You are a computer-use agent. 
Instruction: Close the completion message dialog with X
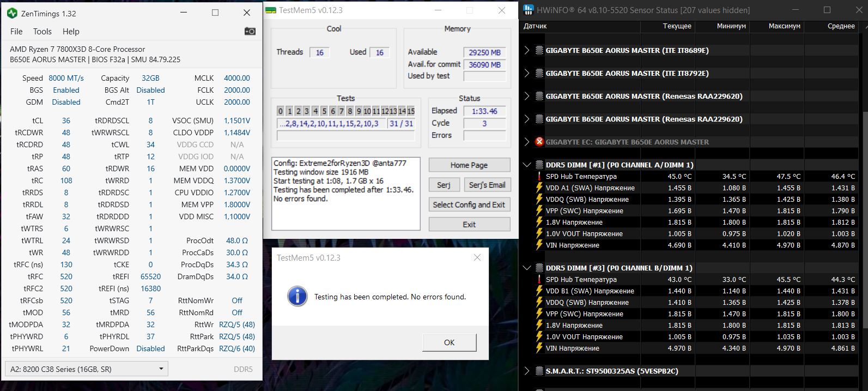point(477,257)
